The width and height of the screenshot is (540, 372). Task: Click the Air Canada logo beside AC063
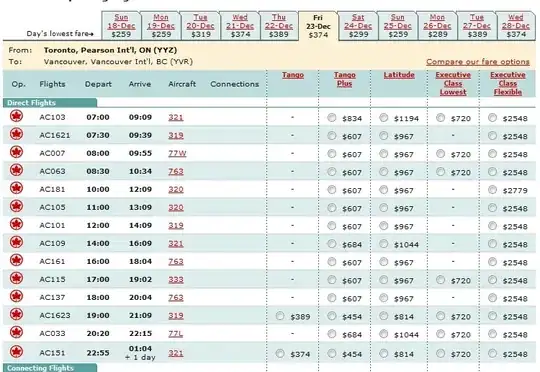tap(16, 170)
